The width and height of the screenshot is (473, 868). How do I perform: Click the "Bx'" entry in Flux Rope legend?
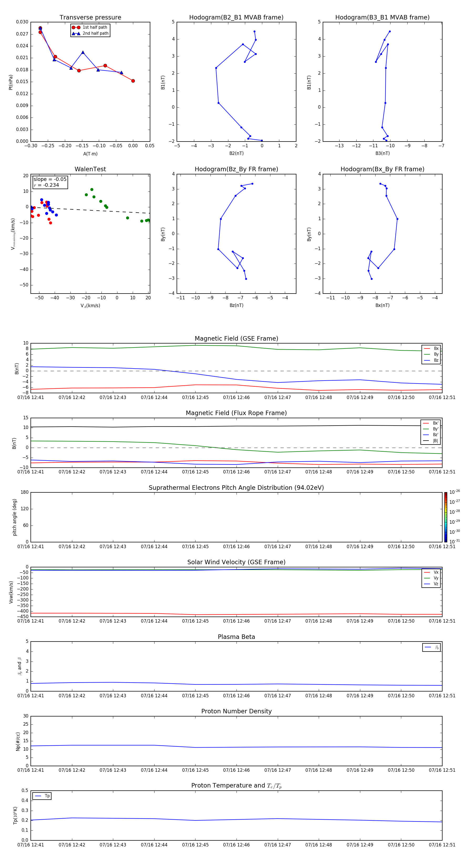tap(431, 423)
